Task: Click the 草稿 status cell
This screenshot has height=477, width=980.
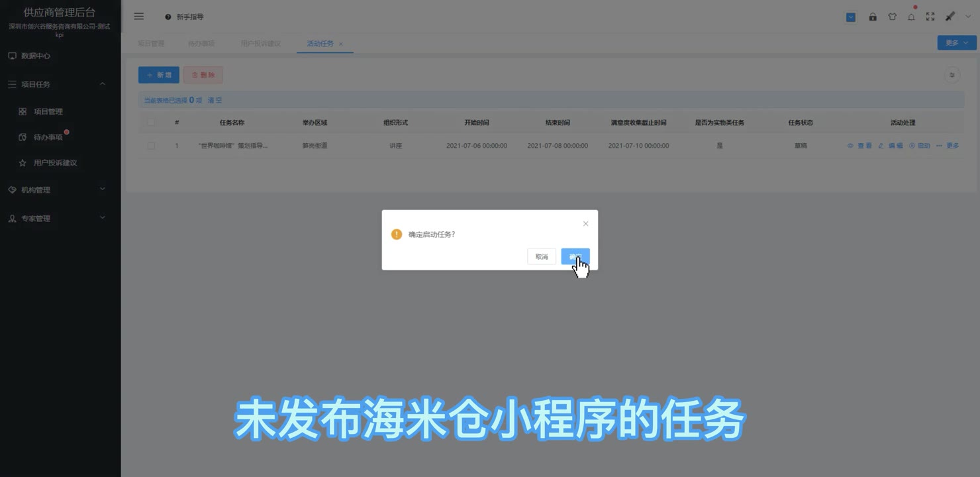Action: coord(801,146)
